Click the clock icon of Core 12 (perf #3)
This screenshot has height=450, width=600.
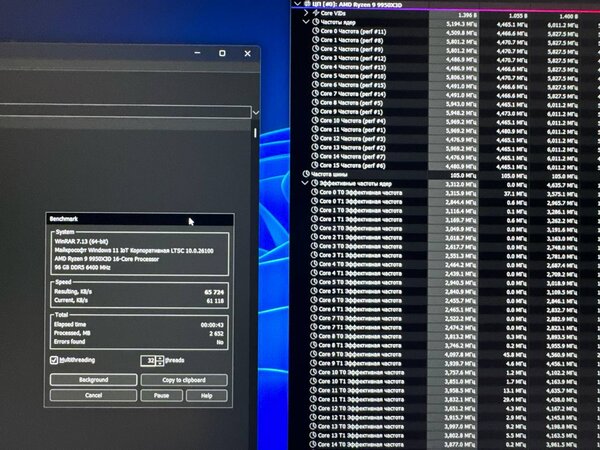click(x=315, y=138)
